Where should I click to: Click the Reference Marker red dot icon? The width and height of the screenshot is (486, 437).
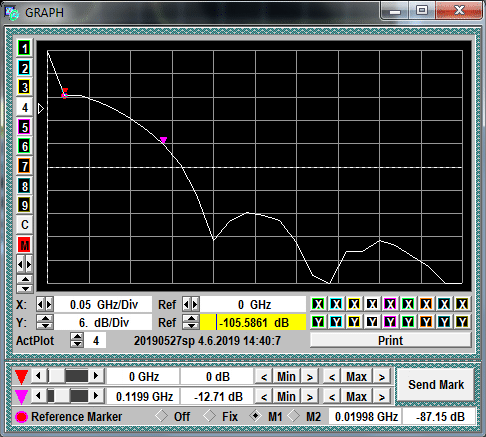pos(21,417)
